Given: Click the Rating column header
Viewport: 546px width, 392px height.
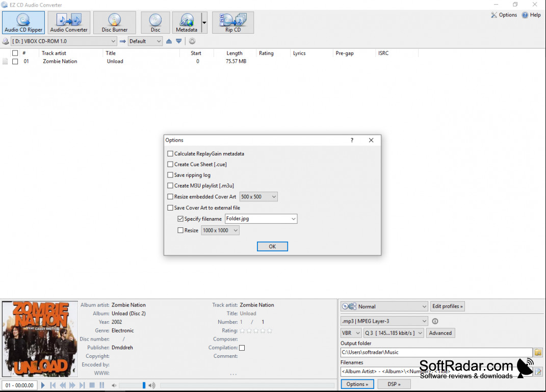Looking at the screenshot, I should [267, 53].
